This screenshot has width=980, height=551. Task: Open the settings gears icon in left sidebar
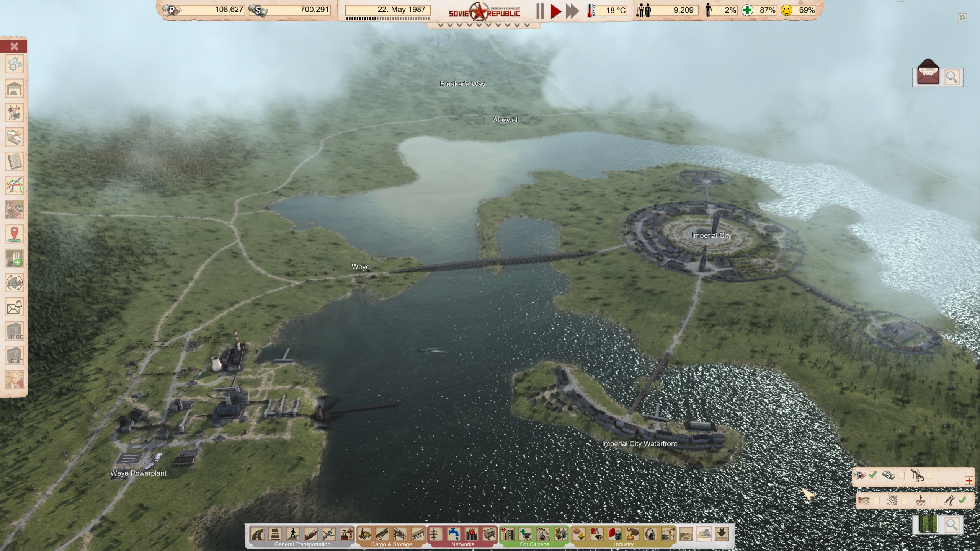[x=14, y=64]
